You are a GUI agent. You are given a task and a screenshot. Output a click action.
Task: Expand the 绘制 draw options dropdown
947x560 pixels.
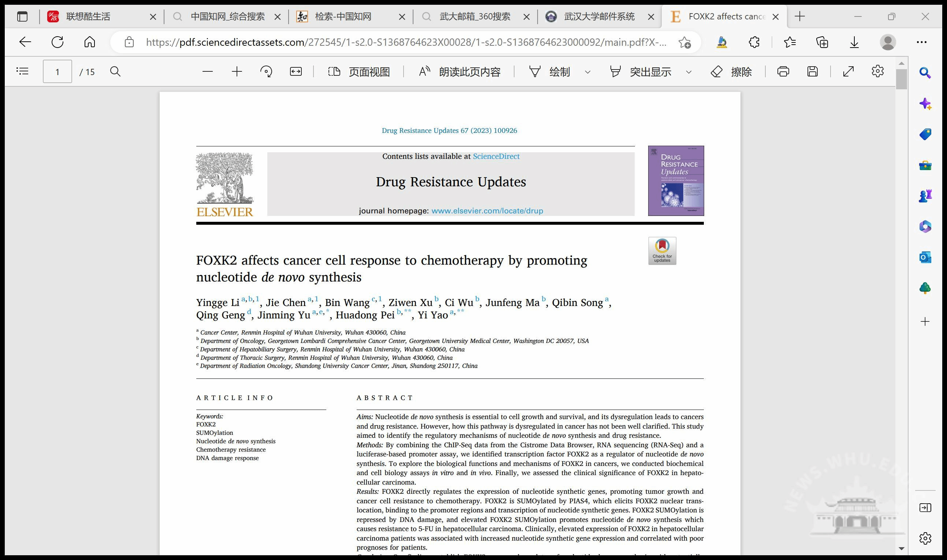click(587, 72)
